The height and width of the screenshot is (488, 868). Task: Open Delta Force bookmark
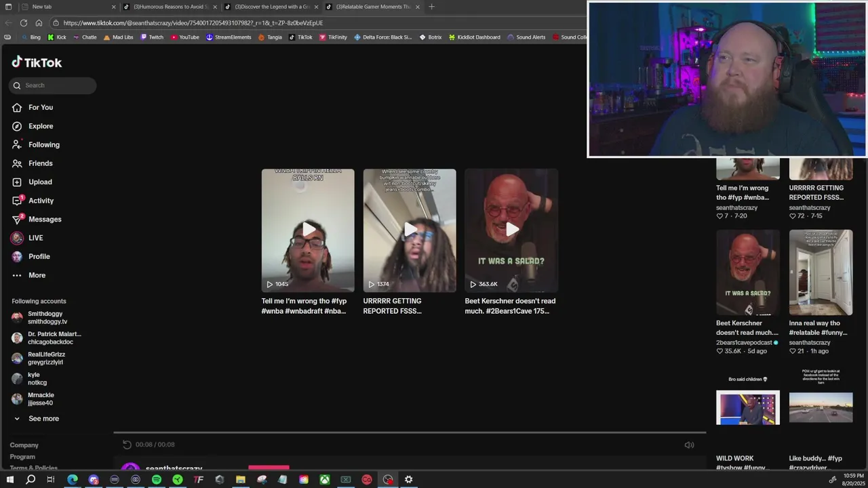[x=383, y=37]
